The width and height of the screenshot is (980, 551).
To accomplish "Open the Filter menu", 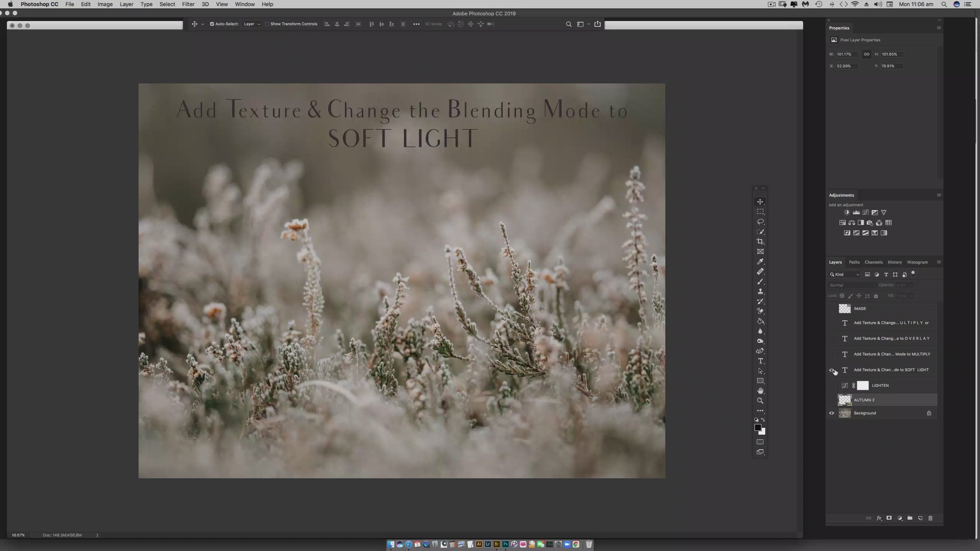I will pos(188,4).
